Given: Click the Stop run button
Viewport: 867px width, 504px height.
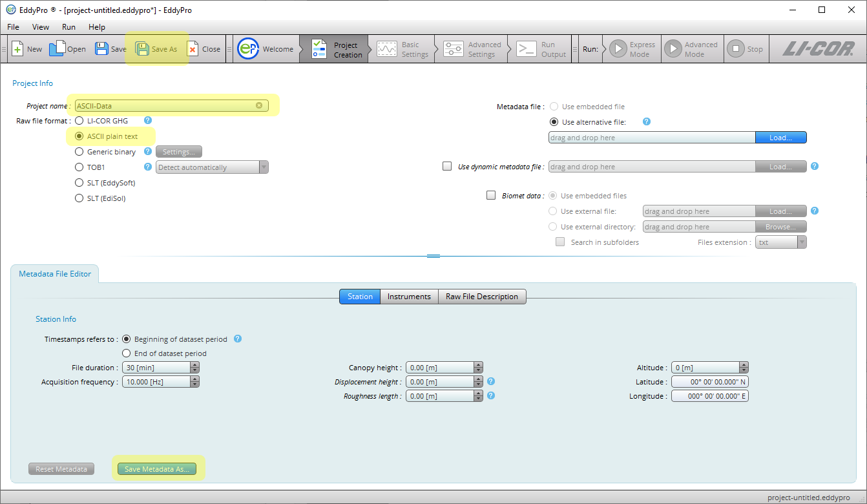Looking at the screenshot, I should pos(746,49).
